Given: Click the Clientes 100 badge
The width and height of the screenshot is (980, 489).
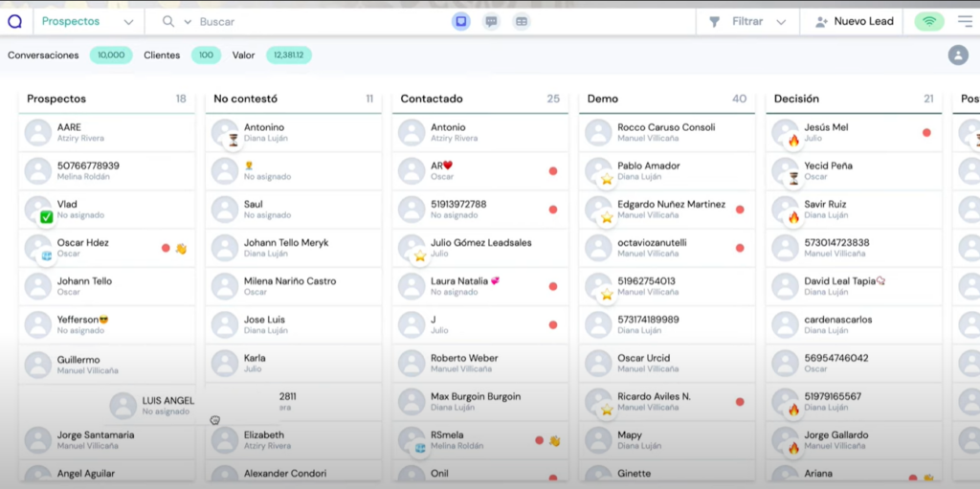Looking at the screenshot, I should [x=207, y=56].
